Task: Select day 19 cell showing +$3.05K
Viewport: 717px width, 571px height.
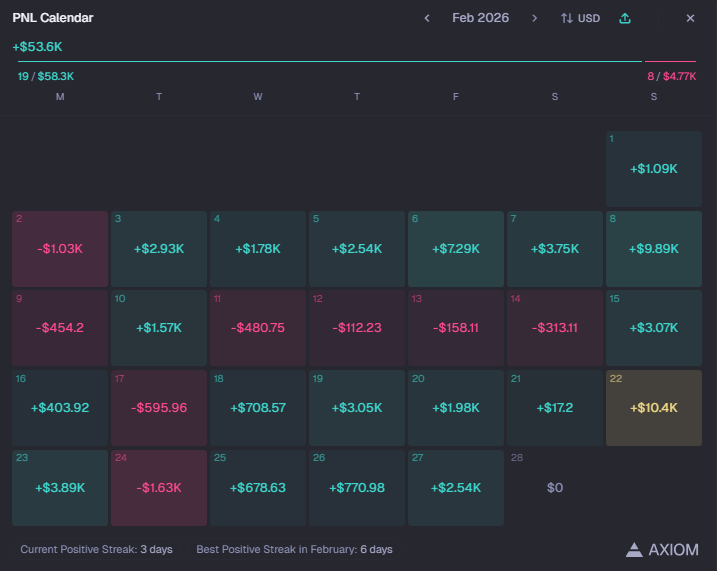Action: click(357, 408)
